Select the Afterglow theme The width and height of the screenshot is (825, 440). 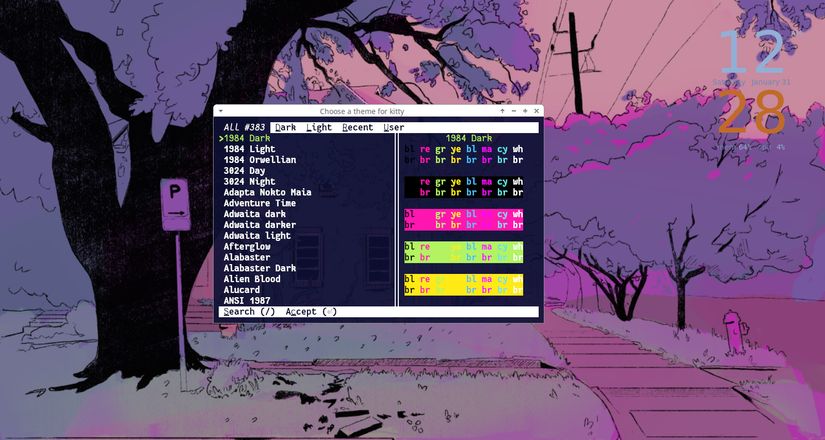click(x=247, y=246)
